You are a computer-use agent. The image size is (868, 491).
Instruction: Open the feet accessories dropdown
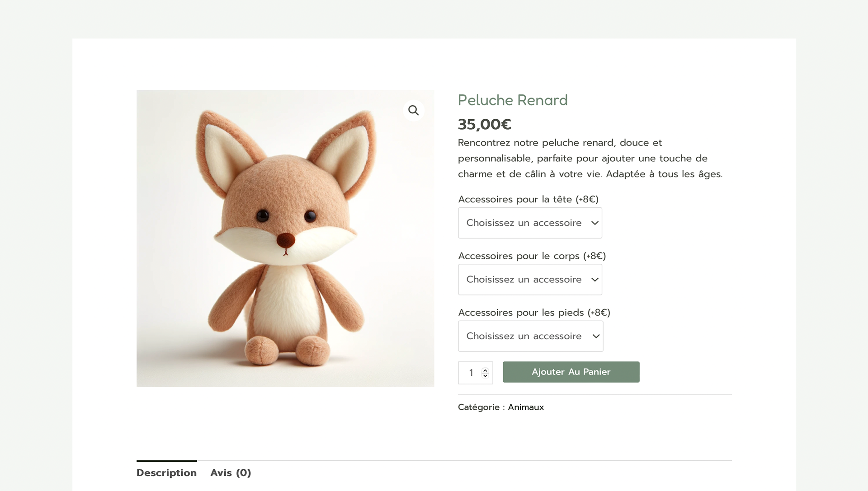tap(530, 336)
